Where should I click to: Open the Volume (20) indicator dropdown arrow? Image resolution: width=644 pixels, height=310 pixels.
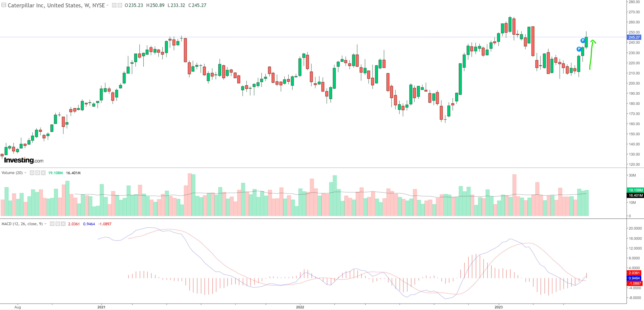tap(25, 173)
